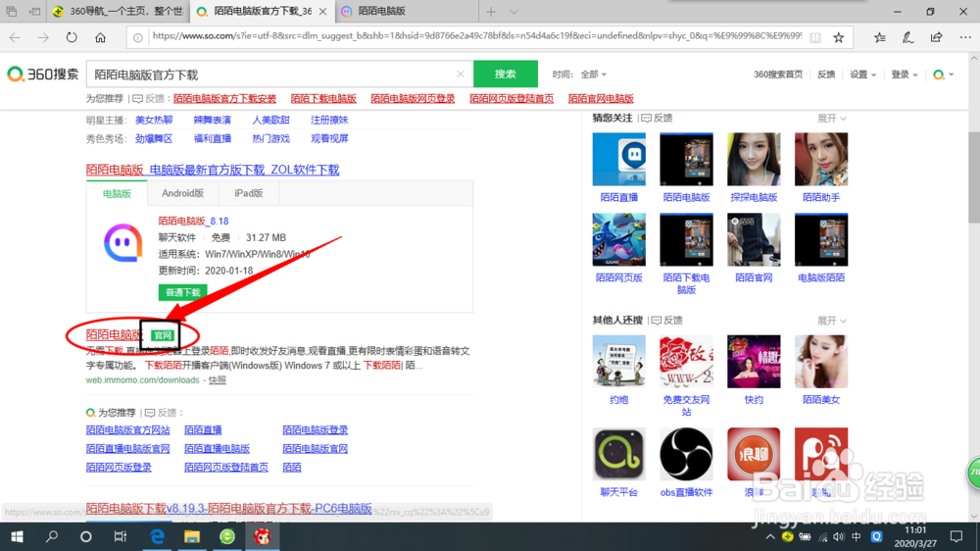Open the 陌陌电脑版_8.18 link

tap(193, 221)
